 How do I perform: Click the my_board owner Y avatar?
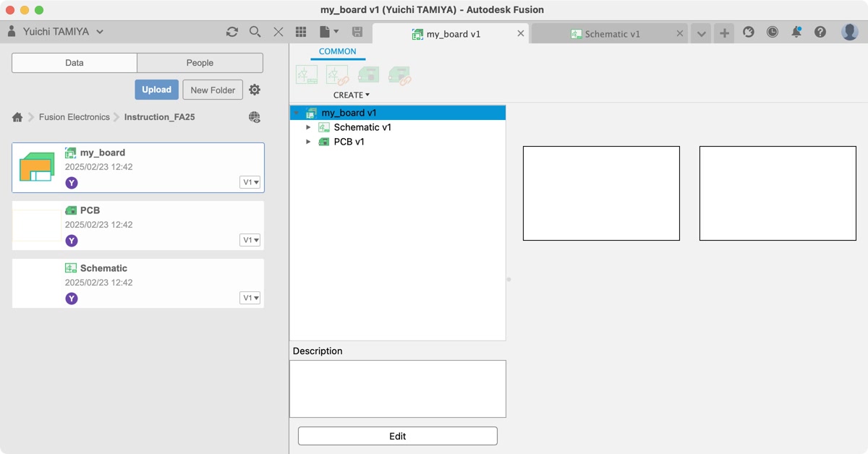pyautogui.click(x=72, y=183)
